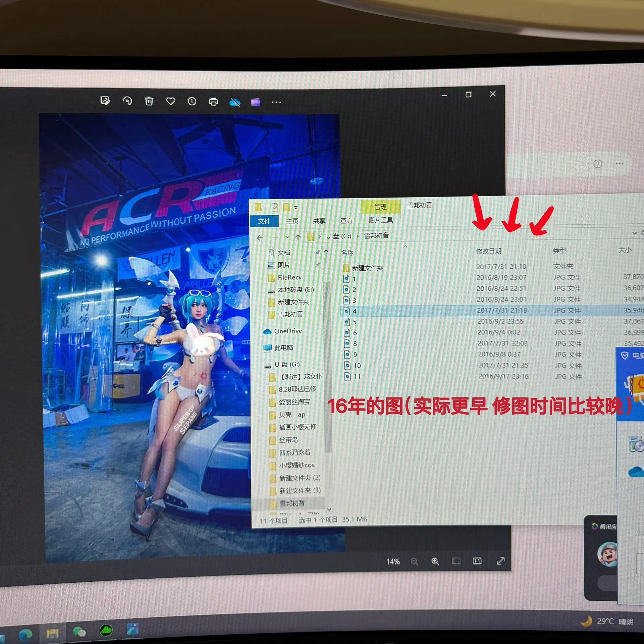Open the 查看 ribbon tab

point(346,221)
